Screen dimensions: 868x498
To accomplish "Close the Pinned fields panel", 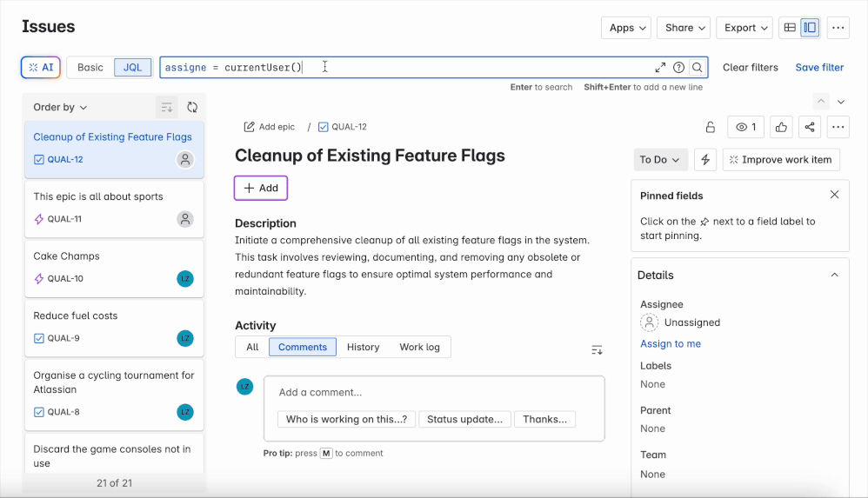I will pos(834,195).
